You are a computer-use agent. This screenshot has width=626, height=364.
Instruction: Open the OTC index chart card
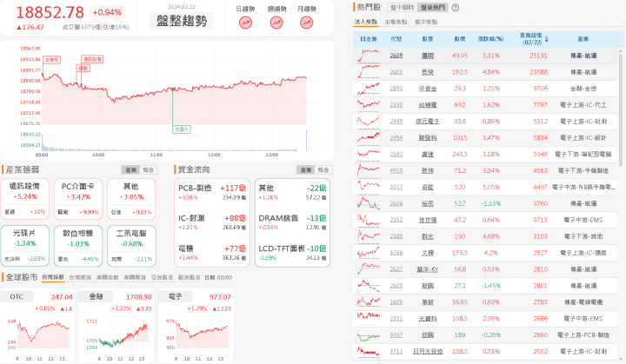[37, 326]
